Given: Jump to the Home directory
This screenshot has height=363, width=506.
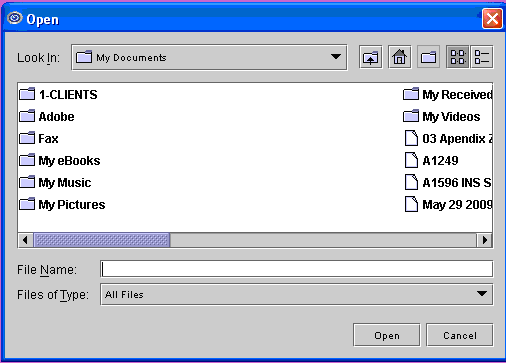Looking at the screenshot, I should point(399,57).
